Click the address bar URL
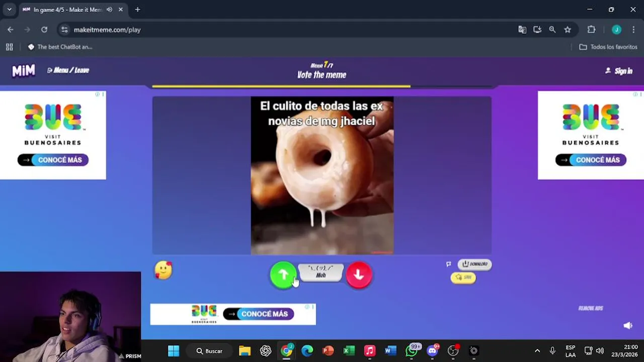This screenshot has width=644, height=362. [107, 30]
